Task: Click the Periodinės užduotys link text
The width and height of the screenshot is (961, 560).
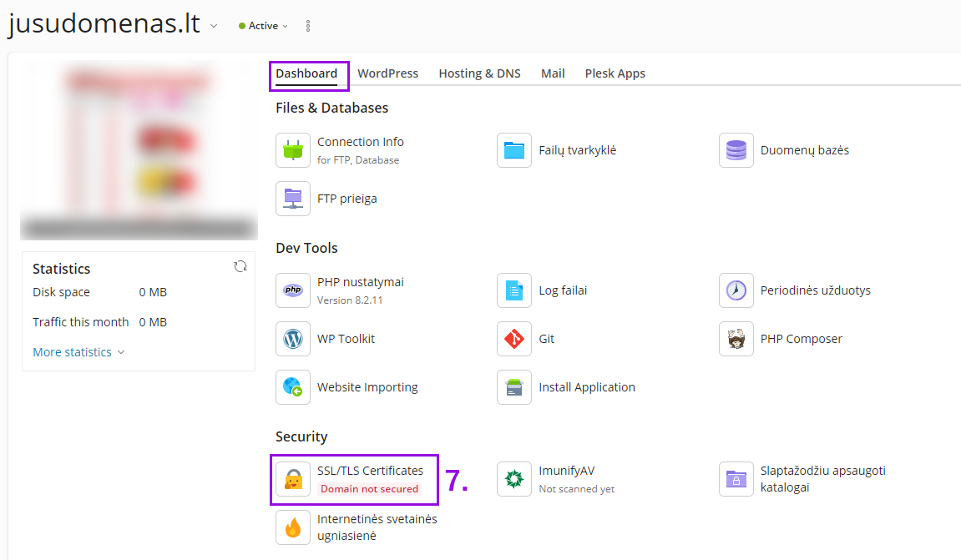Action: coord(815,290)
